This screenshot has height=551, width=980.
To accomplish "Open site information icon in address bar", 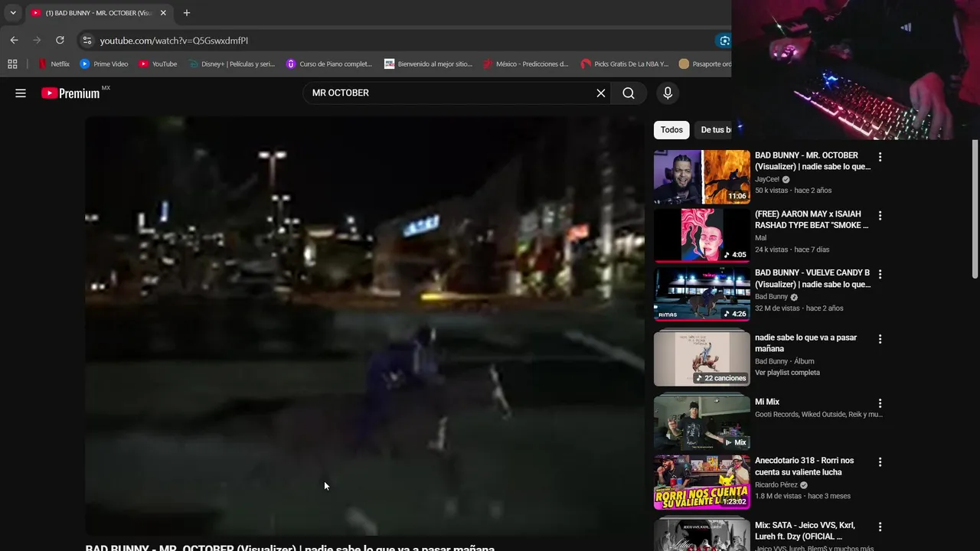I will (x=87, y=41).
